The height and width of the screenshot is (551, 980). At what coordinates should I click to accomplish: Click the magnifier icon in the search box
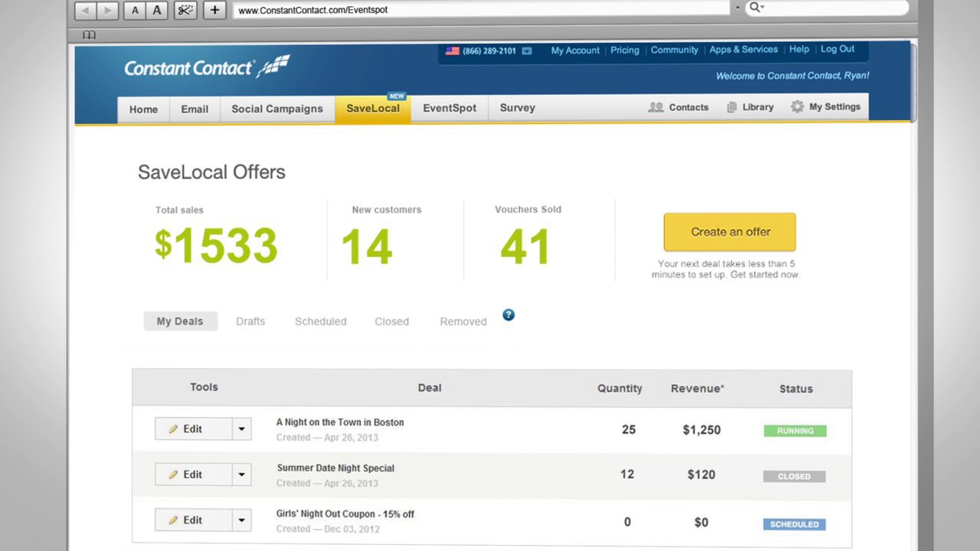click(756, 8)
